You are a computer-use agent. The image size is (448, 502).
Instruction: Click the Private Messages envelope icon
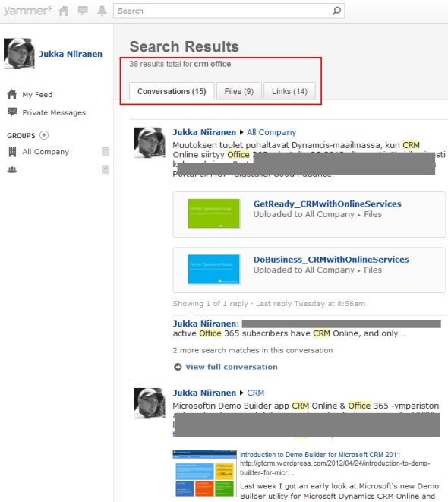[12, 112]
